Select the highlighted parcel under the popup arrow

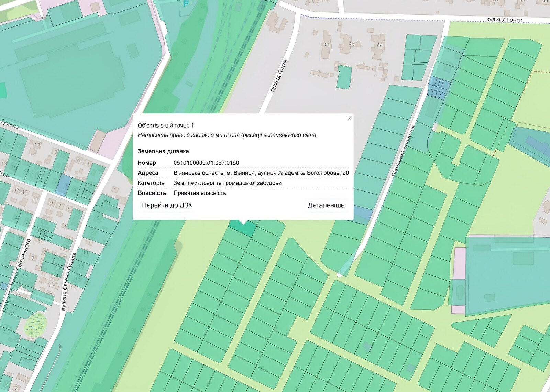pyautogui.click(x=243, y=228)
